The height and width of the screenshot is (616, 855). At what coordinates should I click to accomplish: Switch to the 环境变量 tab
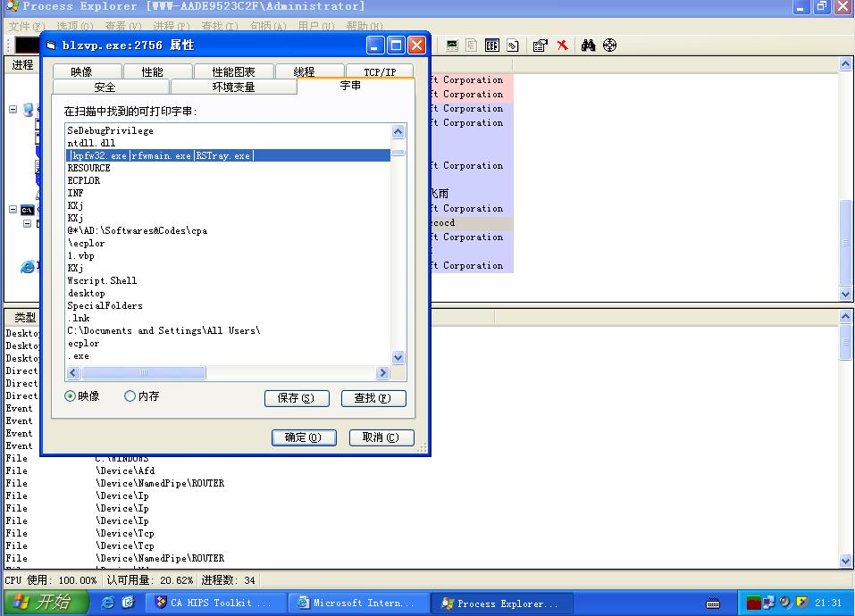pyautogui.click(x=234, y=87)
